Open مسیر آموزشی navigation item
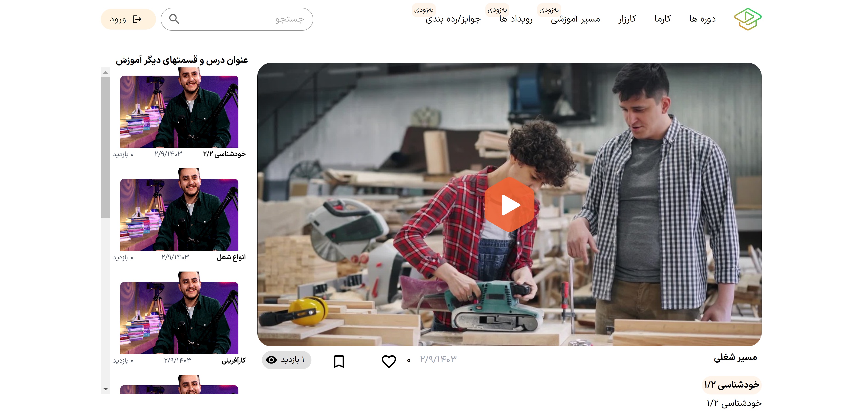 575,19
